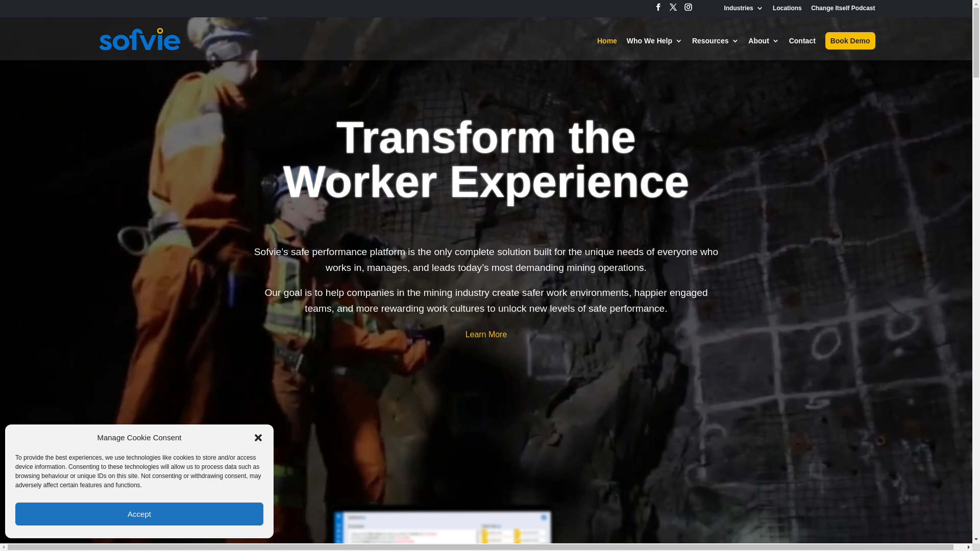Click the horizontal scrollbar right arrow
This screenshot has height=551, width=980.
tap(968, 547)
